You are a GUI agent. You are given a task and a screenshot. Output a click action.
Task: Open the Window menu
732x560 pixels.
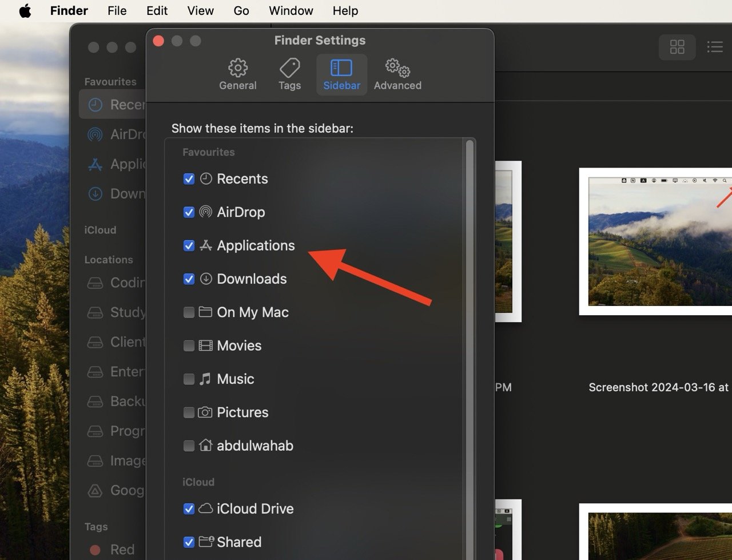point(291,11)
